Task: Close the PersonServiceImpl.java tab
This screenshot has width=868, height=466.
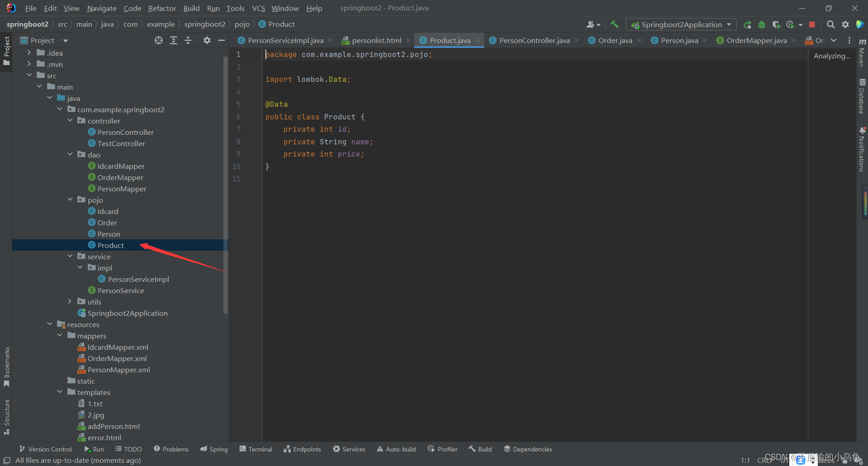Action: 330,40
